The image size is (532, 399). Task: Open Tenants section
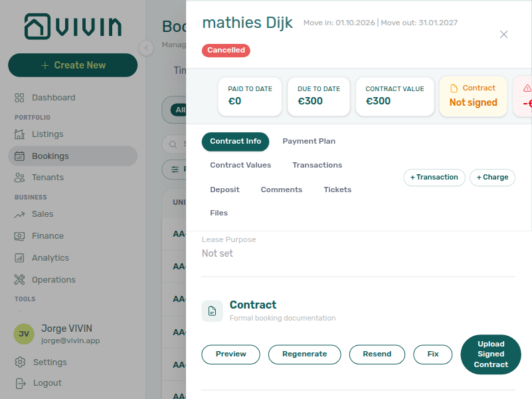tap(48, 178)
